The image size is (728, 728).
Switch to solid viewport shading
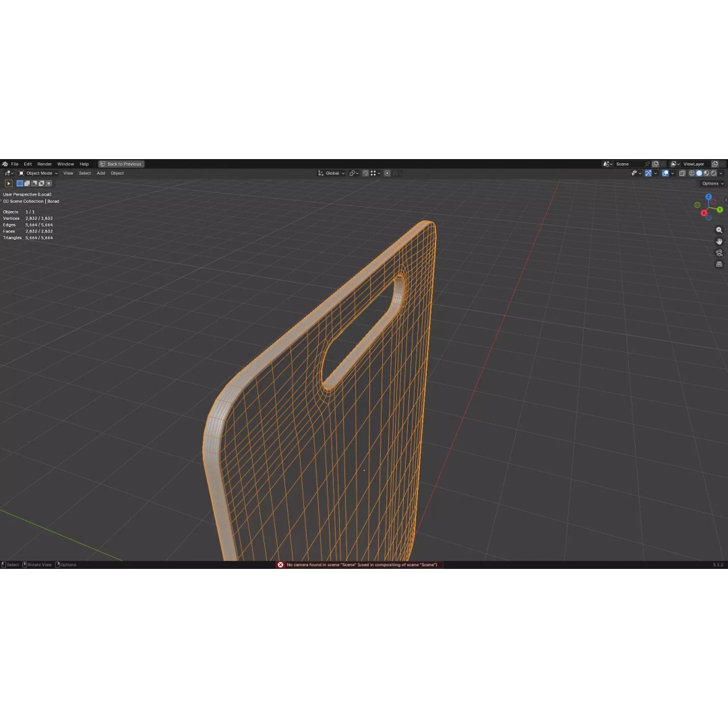tap(699, 173)
